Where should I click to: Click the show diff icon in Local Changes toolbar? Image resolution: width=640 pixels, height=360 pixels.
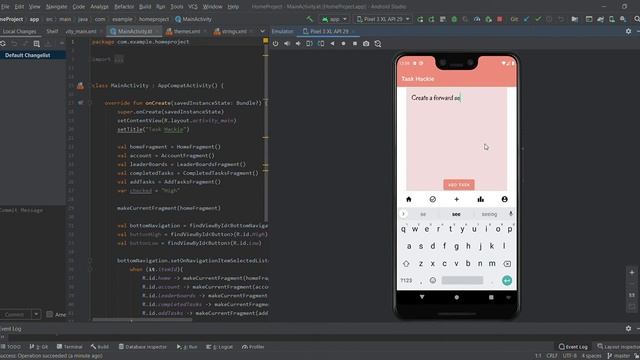coord(37,43)
